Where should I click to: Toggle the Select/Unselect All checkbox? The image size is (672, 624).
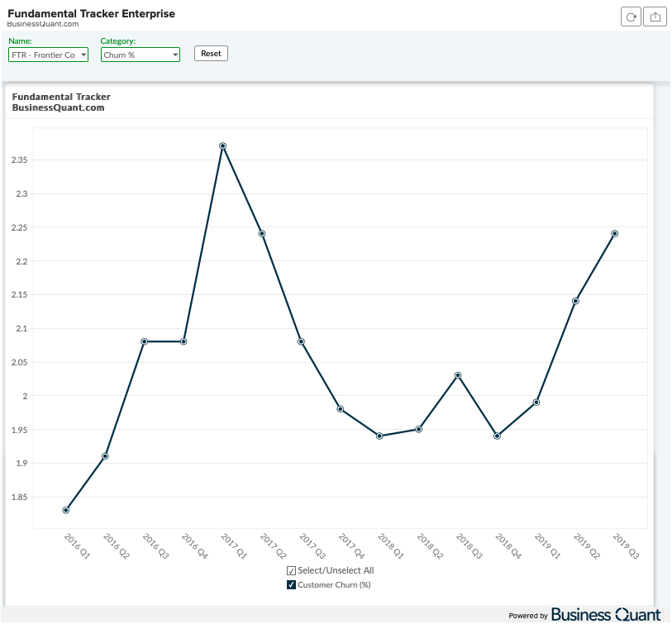tap(291, 571)
